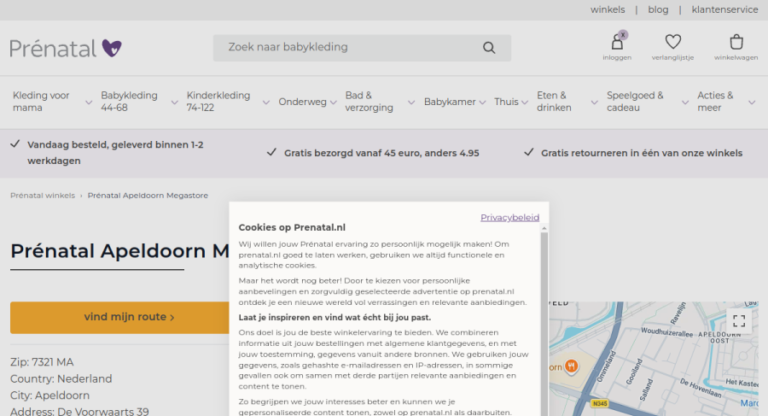Open the Onderweg category
Image resolution: width=768 pixels, height=416 pixels.
302,102
